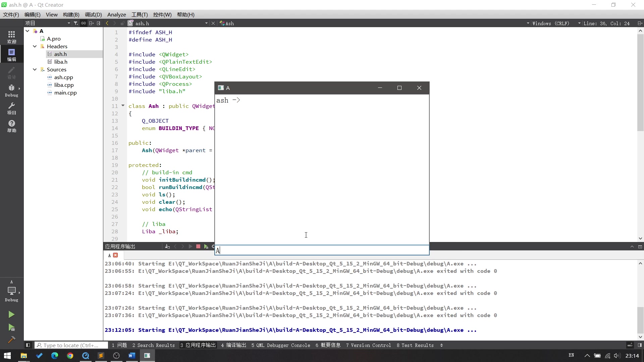This screenshot has height=362, width=644.
Task: Expand the Sources folder in project tree
Action: 35,69
